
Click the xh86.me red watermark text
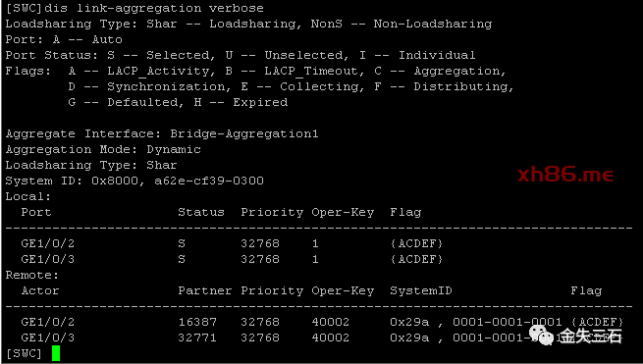pyautogui.click(x=565, y=175)
